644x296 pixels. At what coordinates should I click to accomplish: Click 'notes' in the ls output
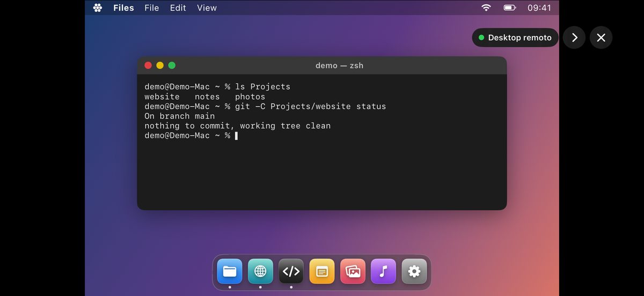click(x=207, y=97)
